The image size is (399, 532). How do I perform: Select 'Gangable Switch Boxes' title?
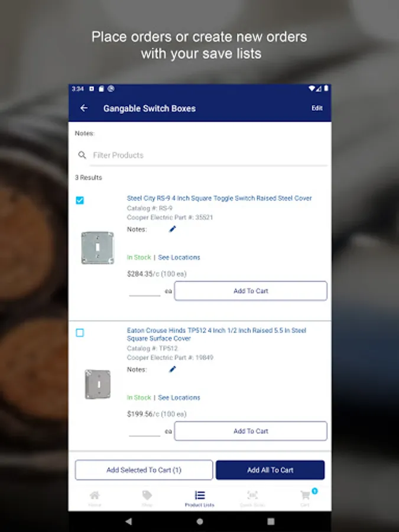[x=150, y=109]
